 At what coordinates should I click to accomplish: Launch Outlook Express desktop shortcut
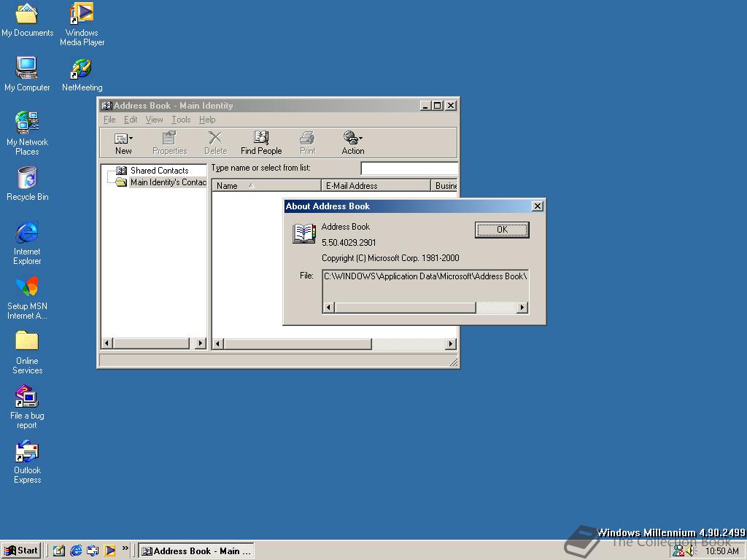[x=27, y=462]
